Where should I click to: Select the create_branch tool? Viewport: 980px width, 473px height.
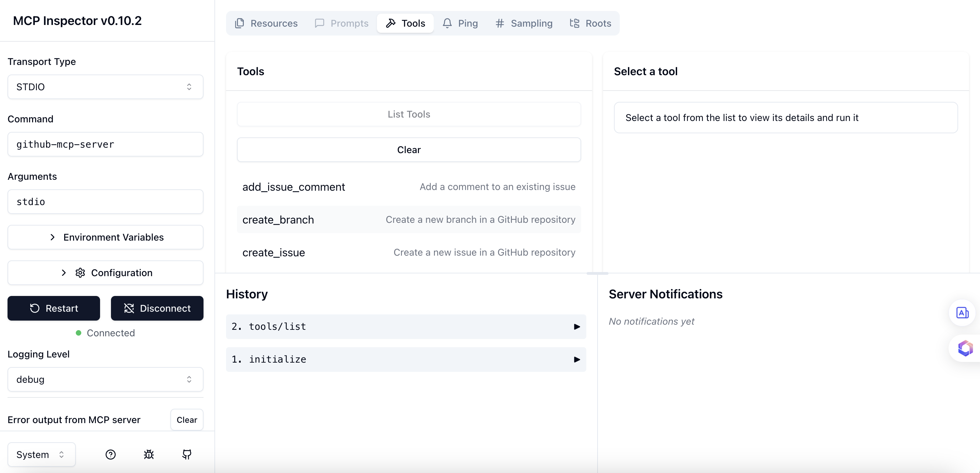(x=409, y=219)
